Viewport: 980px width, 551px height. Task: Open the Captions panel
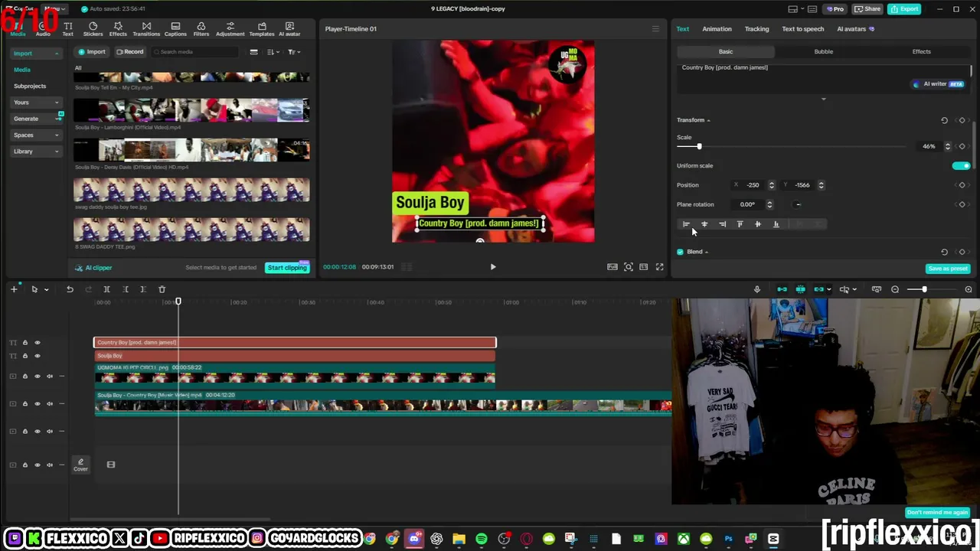[175, 29]
